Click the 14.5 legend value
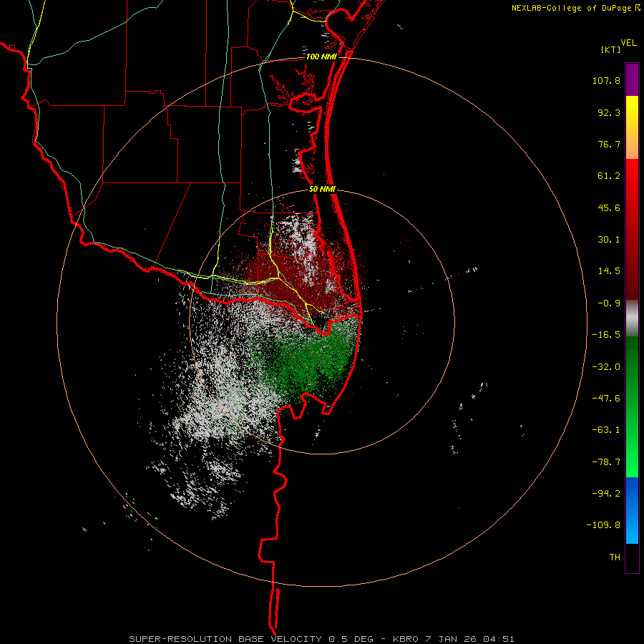Screen dimensions: 644x644 609,271
